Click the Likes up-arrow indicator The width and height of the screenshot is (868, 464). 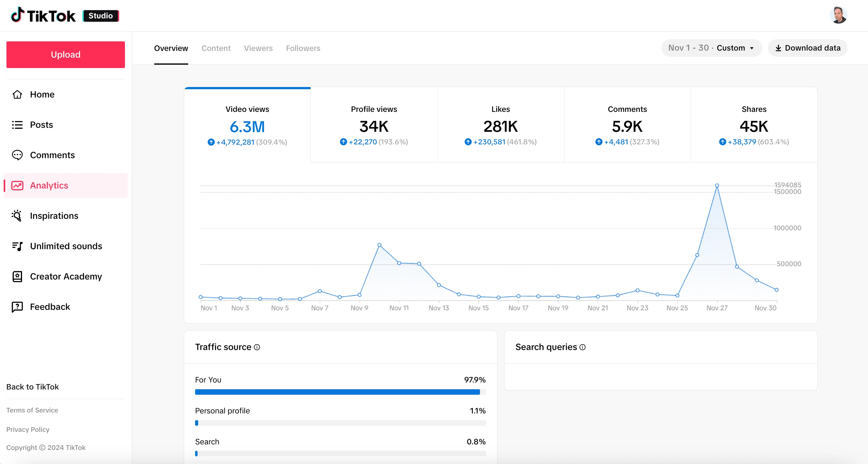[468, 142]
